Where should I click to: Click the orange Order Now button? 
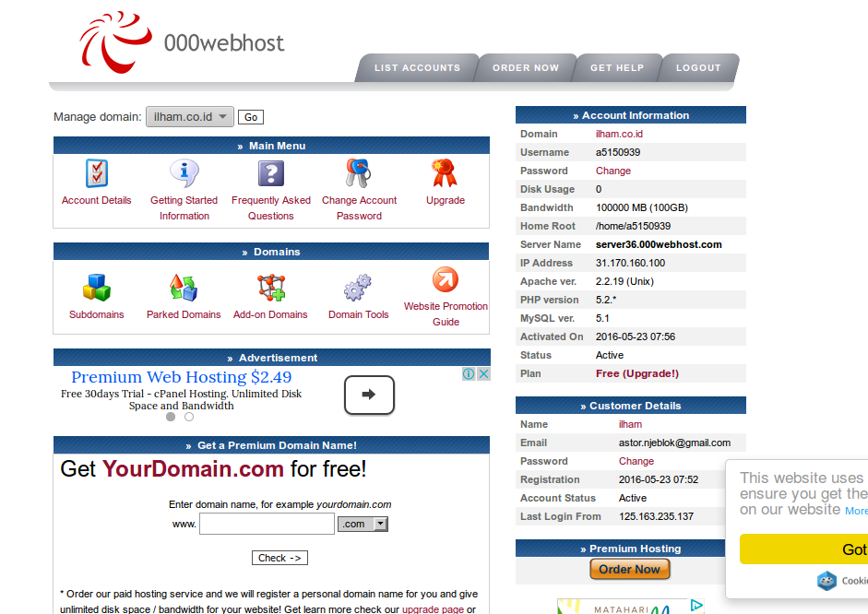(630, 569)
